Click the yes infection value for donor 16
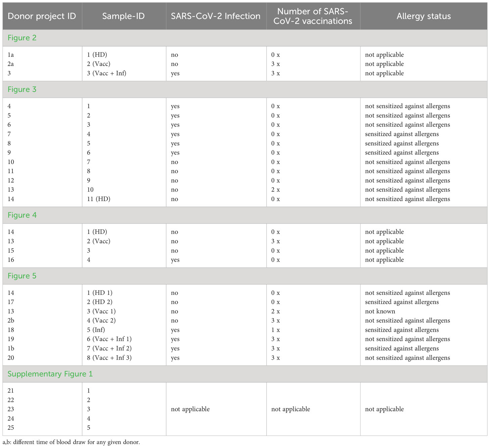This screenshot has height=448, width=490. (x=175, y=260)
